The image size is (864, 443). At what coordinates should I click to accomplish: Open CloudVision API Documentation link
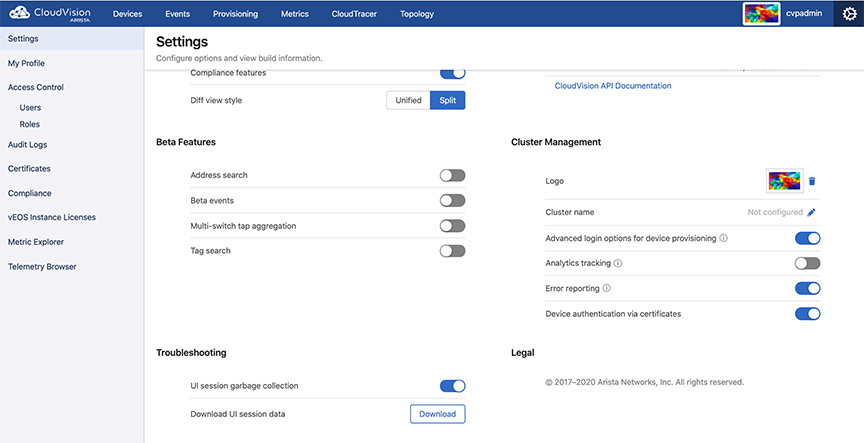click(x=613, y=86)
